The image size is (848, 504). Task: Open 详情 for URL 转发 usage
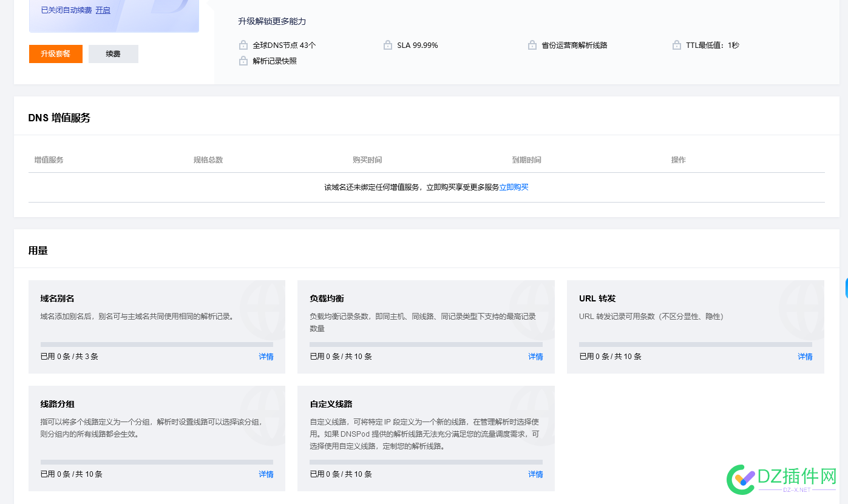click(805, 357)
